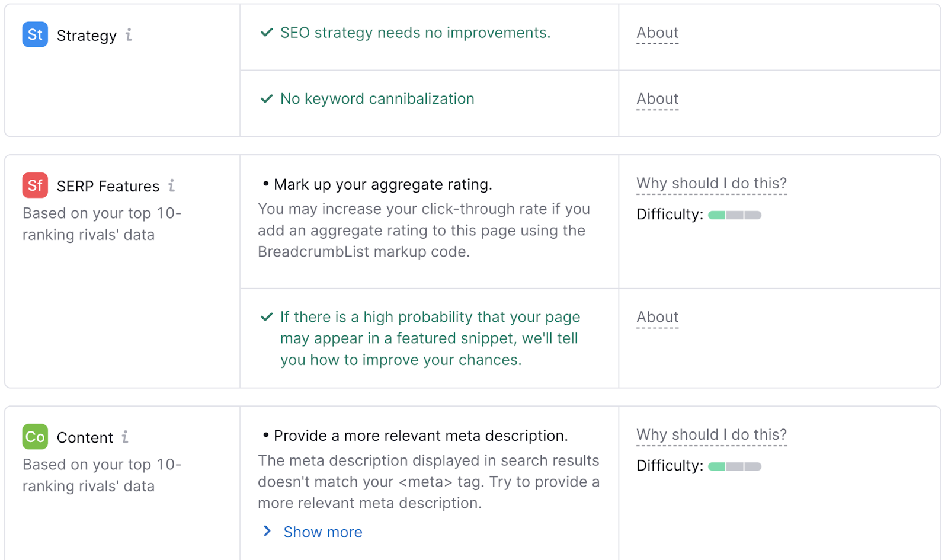Click checkmark beside the featured snippet message
Screen dimensions: 948x560
pos(265,318)
